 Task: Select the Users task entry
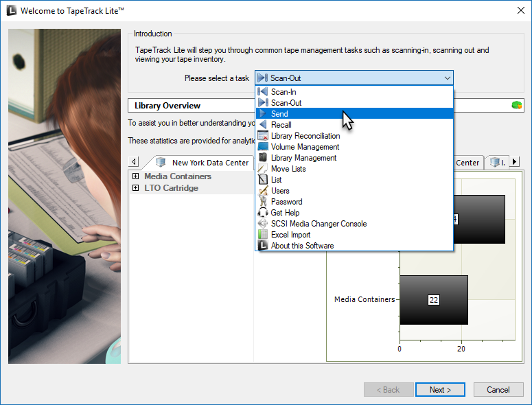coord(354,191)
